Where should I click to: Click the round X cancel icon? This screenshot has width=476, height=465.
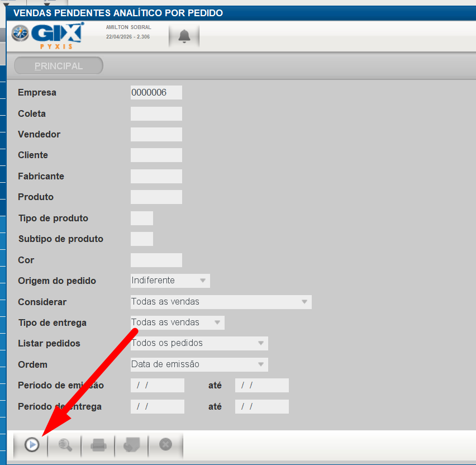click(165, 445)
